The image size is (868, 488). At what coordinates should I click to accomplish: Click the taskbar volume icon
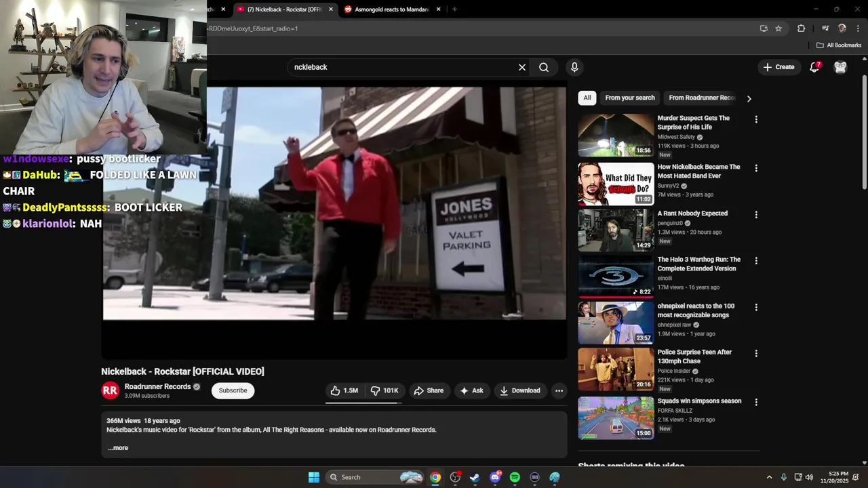809,477
